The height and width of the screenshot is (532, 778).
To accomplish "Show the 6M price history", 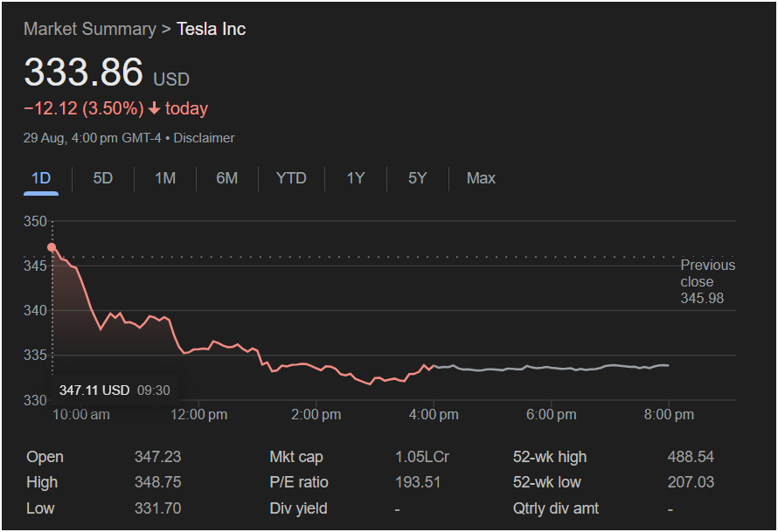I will (227, 178).
